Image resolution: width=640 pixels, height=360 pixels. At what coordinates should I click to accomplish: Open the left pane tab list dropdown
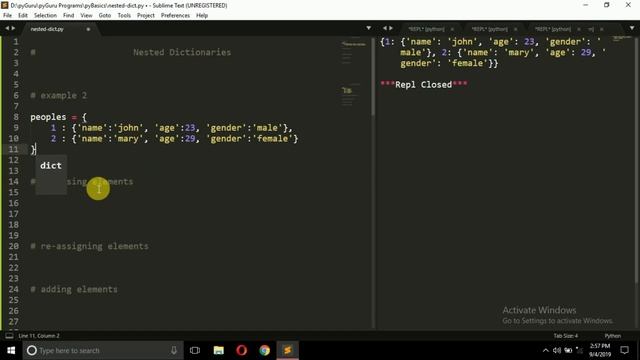coord(369,28)
